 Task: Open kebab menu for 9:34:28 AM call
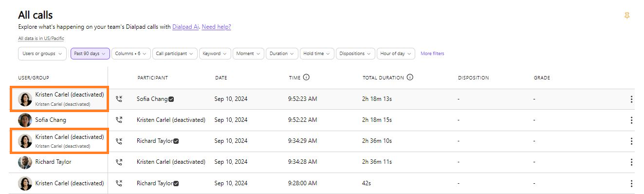pos(631,162)
